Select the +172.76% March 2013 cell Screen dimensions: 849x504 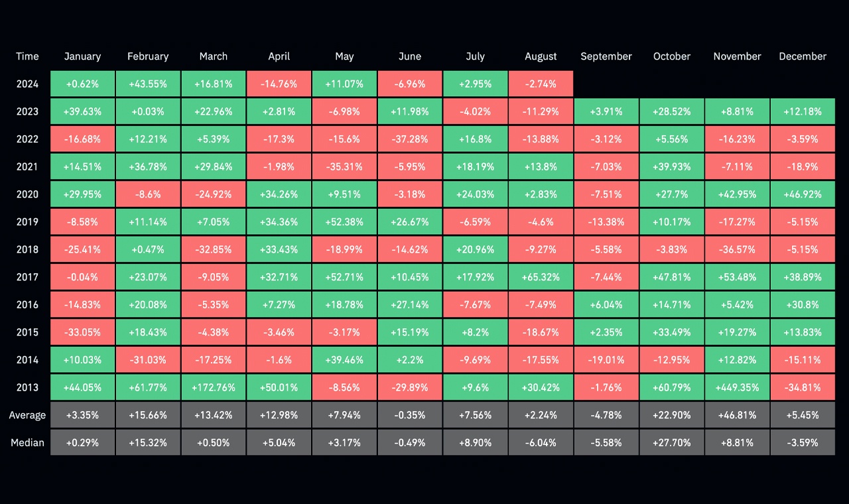pyautogui.click(x=214, y=387)
